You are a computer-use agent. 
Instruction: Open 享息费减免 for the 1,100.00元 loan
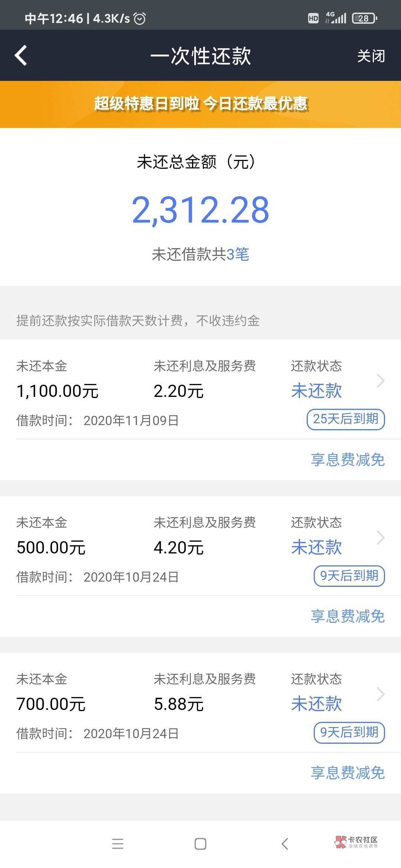tap(348, 460)
